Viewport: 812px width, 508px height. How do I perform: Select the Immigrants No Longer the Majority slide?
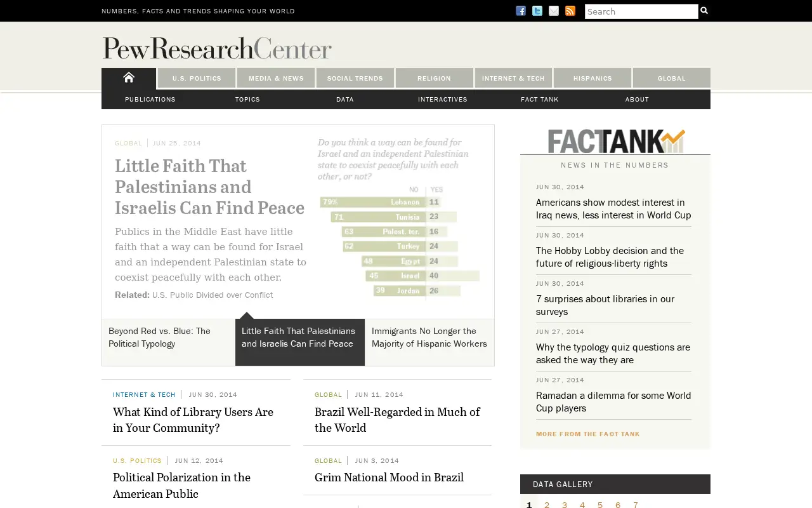coord(429,342)
